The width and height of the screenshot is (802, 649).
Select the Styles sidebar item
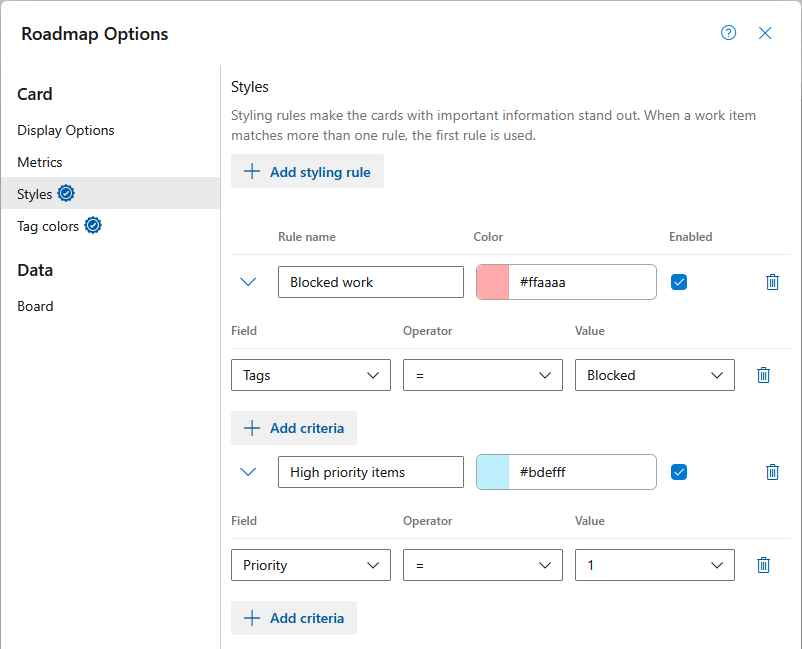[110, 193]
